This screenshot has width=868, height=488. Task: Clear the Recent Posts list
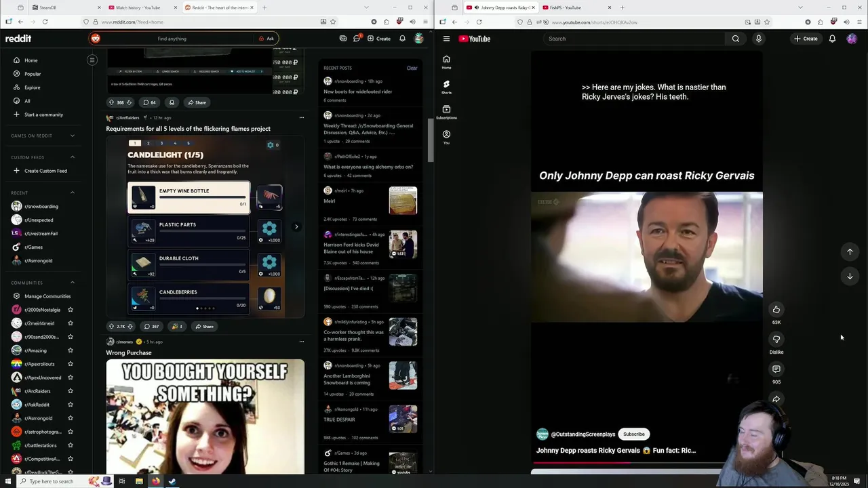tap(412, 68)
